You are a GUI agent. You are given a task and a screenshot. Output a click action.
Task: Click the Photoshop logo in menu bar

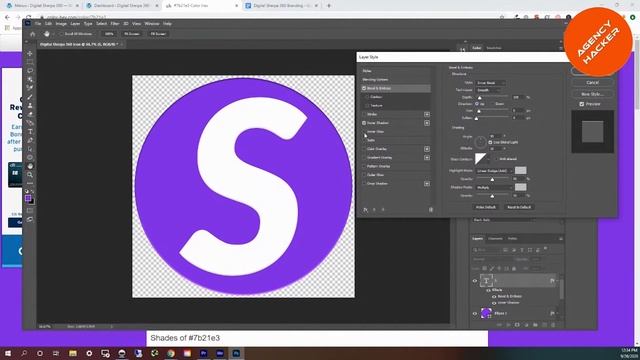point(28,24)
